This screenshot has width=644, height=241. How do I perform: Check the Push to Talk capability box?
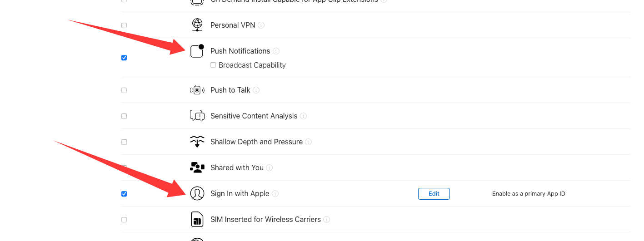124,90
